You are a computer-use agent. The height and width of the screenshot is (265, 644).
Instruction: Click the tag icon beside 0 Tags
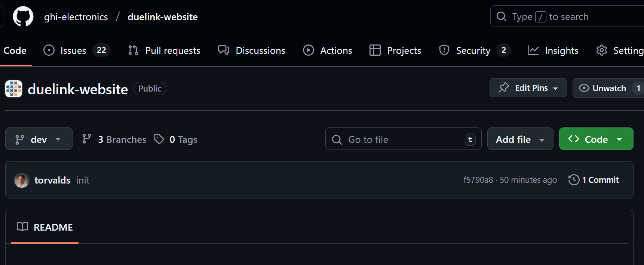[159, 139]
